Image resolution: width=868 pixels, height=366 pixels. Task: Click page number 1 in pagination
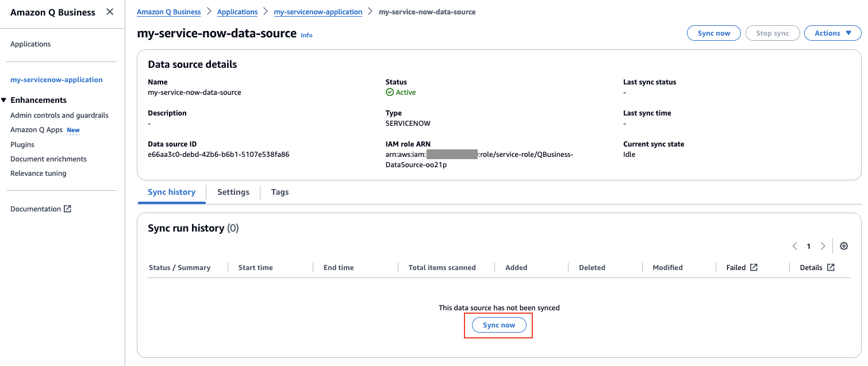(808, 246)
